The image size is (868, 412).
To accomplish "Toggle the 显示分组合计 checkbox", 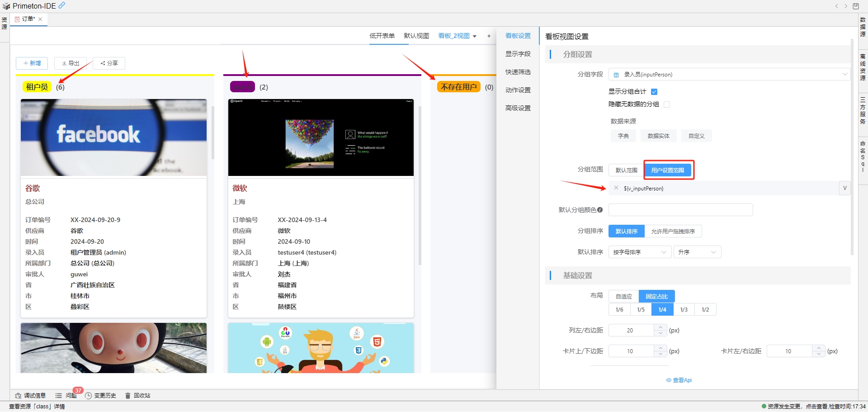I will point(654,92).
